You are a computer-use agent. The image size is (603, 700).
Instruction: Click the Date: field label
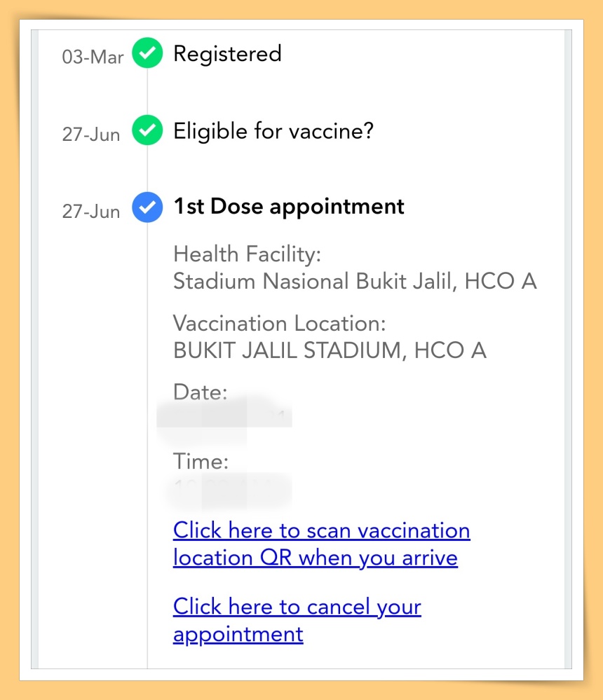point(201,392)
